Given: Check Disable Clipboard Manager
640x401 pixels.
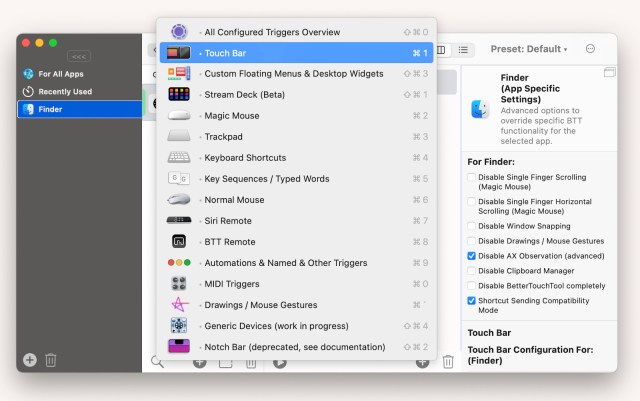Looking at the screenshot, I should (x=471, y=271).
